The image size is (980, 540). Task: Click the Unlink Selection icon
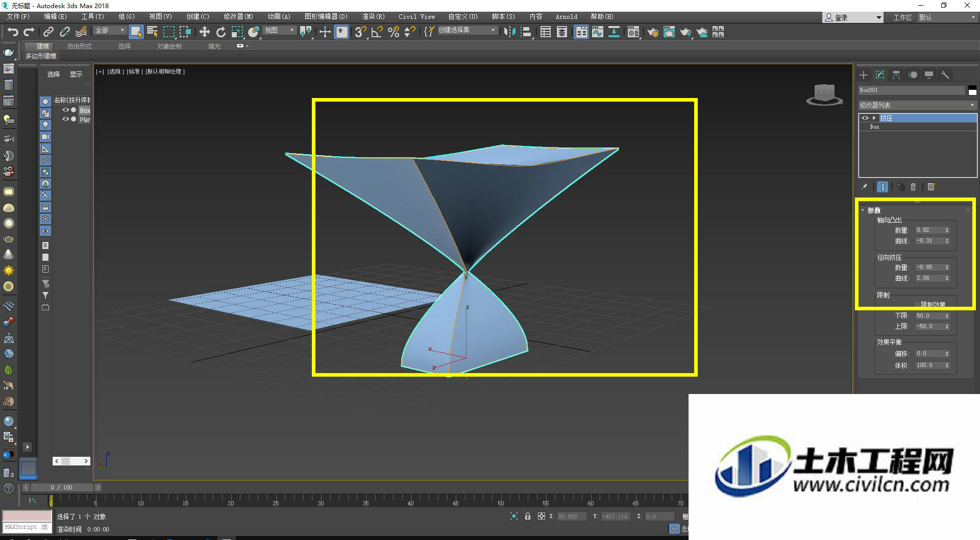point(64,32)
